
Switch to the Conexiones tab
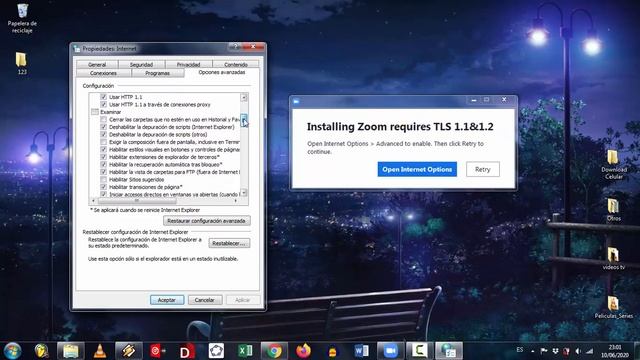(103, 73)
